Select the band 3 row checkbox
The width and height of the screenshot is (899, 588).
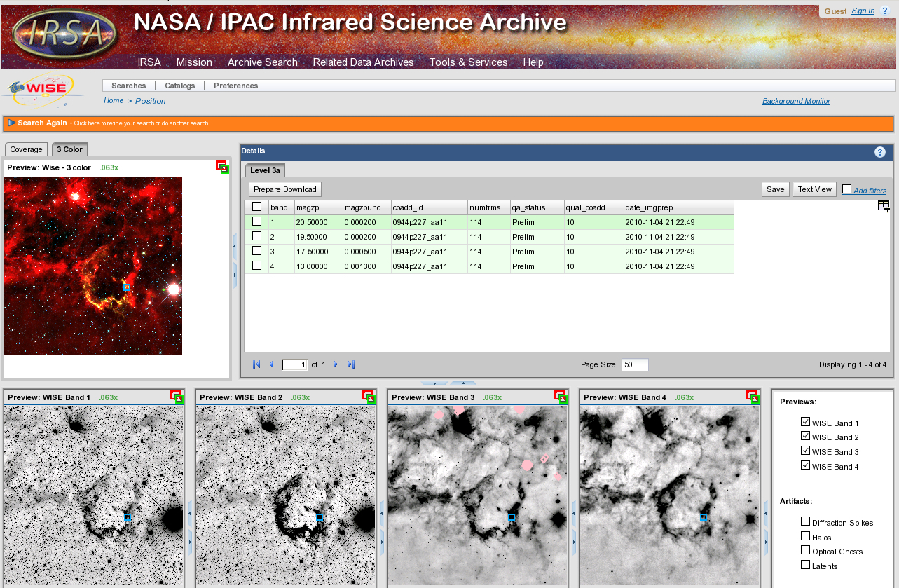click(x=256, y=251)
